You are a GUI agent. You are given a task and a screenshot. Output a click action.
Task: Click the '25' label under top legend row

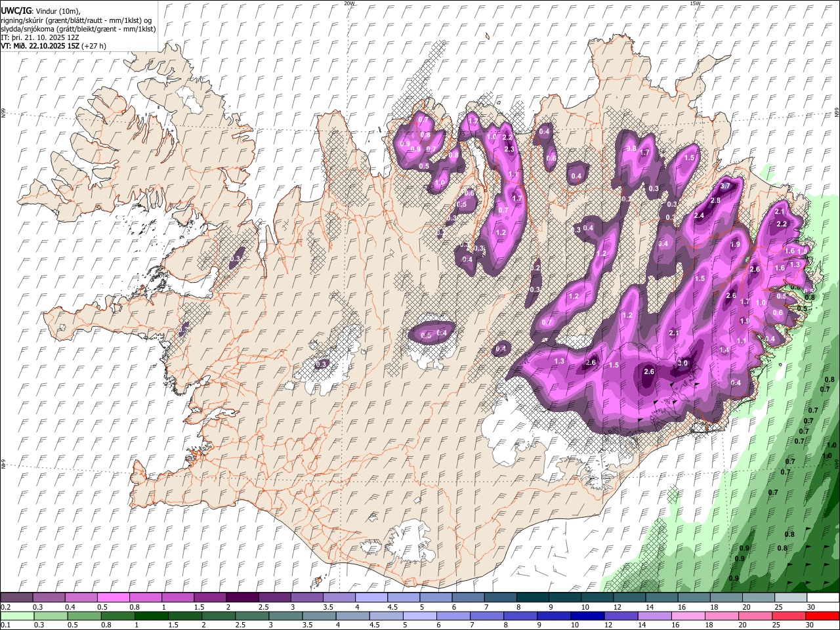coord(779,607)
